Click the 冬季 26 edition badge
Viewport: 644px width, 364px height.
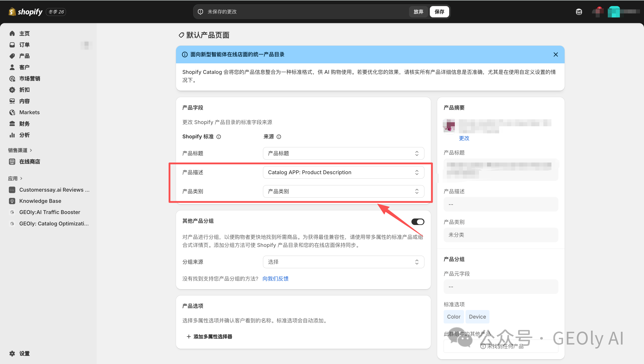click(56, 12)
